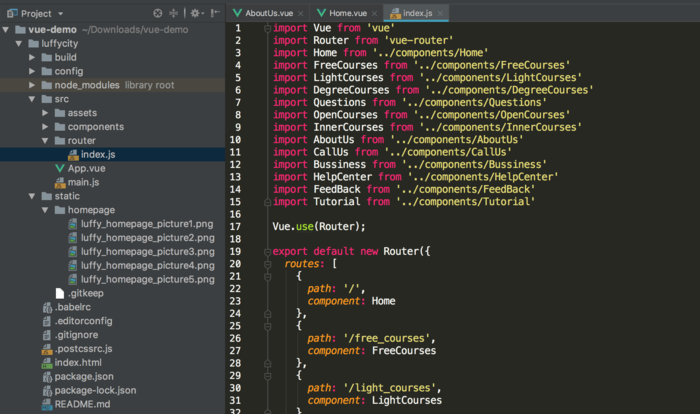Click 'LightCourses' component value on line 31
Screen dimensions: 700x414
[x=407, y=401]
